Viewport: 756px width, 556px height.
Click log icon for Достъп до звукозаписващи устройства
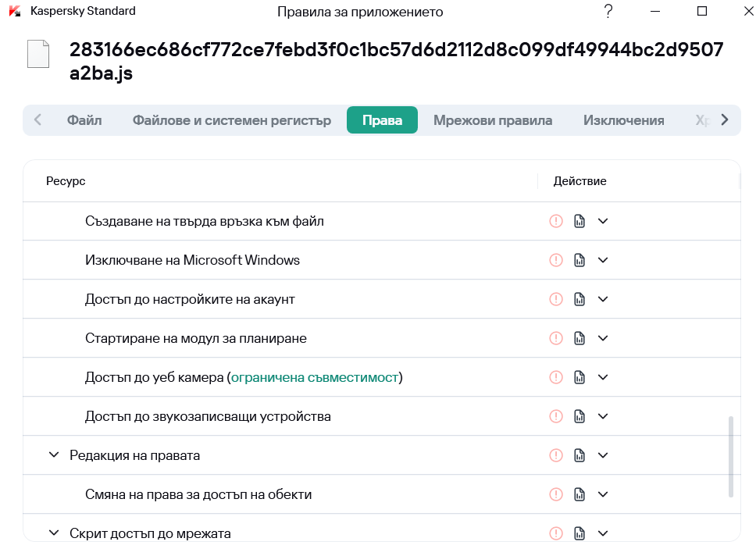tap(579, 416)
